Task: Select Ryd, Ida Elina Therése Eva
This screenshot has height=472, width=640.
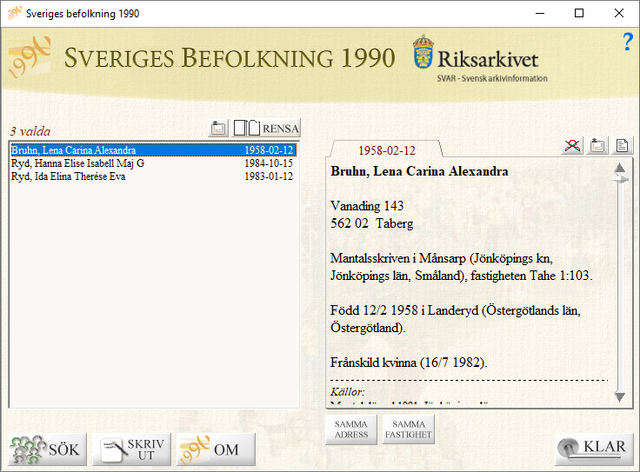Action: coord(153,176)
